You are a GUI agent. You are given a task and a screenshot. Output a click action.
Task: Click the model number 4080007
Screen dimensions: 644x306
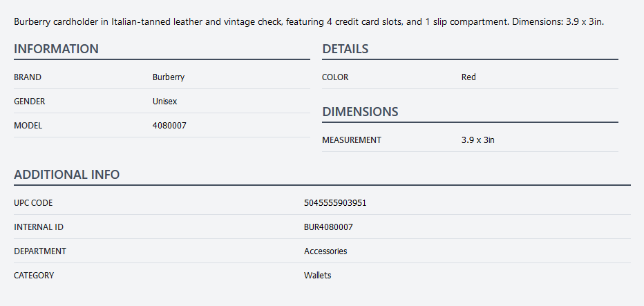tap(169, 126)
